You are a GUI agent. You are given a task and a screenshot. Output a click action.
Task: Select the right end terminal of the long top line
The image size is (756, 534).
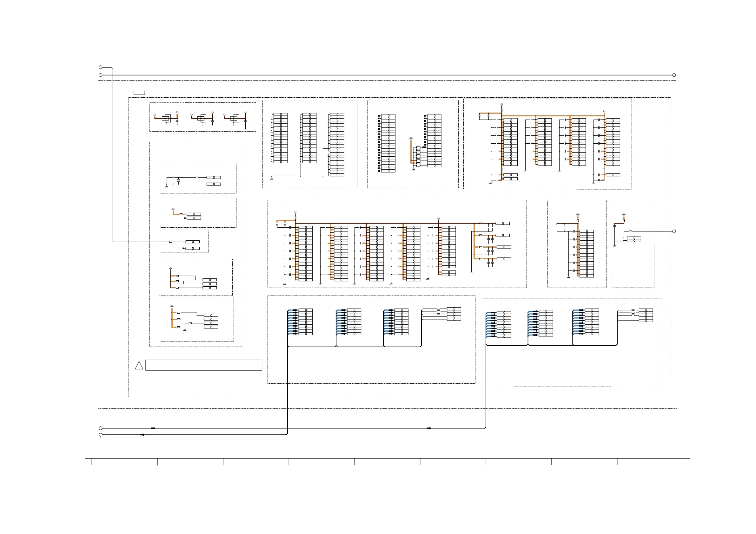(x=674, y=75)
